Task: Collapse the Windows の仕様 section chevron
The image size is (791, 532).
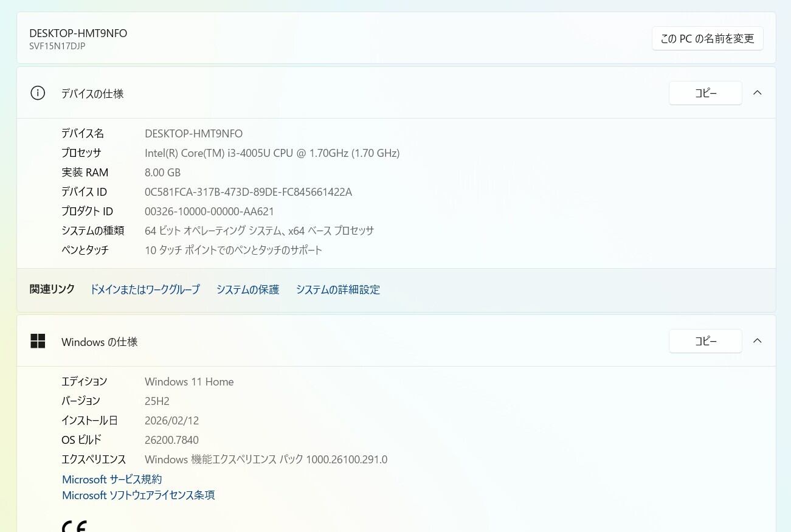Action: point(757,341)
